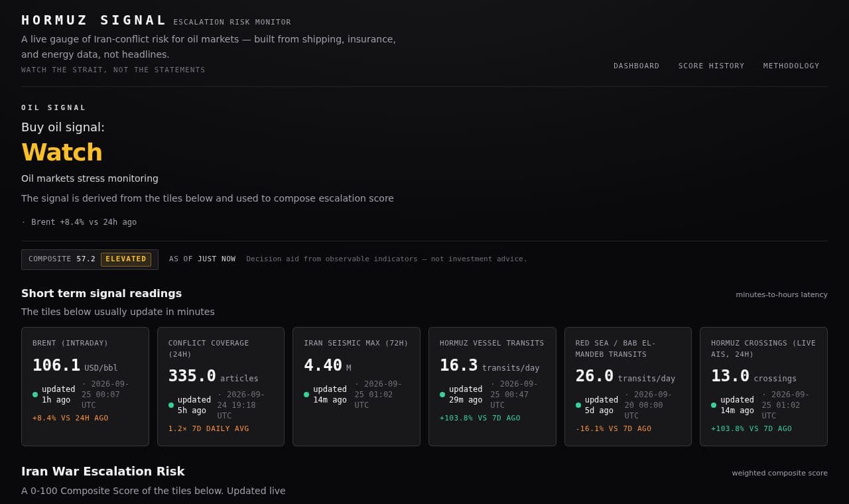Click '+103.8% VS 7D AGO' in Vessel Transits tile
Screen dimensions: 849x504
pyautogui.click(x=480, y=418)
